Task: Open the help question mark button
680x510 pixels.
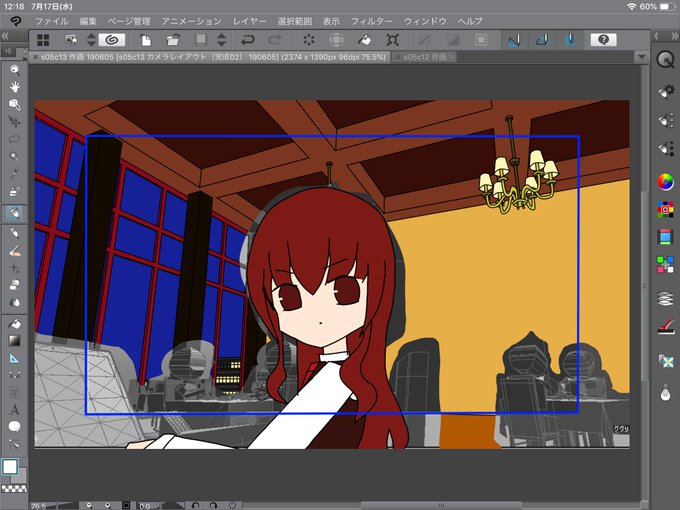Action: click(x=603, y=40)
